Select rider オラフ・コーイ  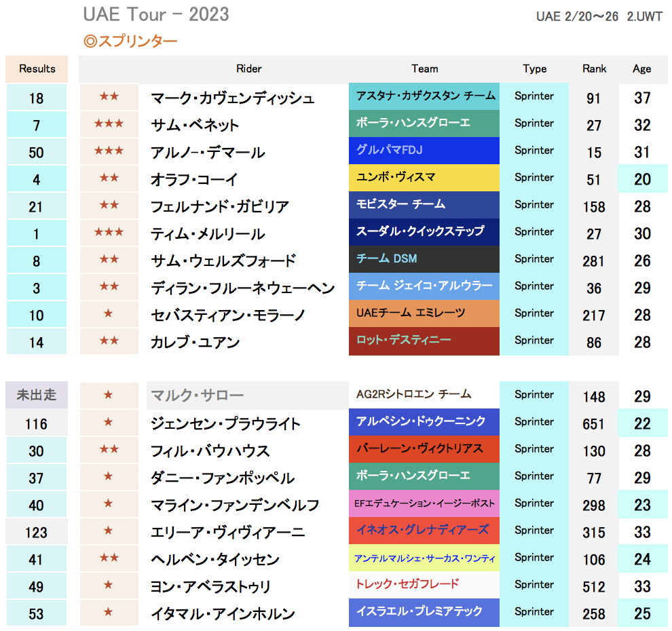193,180
